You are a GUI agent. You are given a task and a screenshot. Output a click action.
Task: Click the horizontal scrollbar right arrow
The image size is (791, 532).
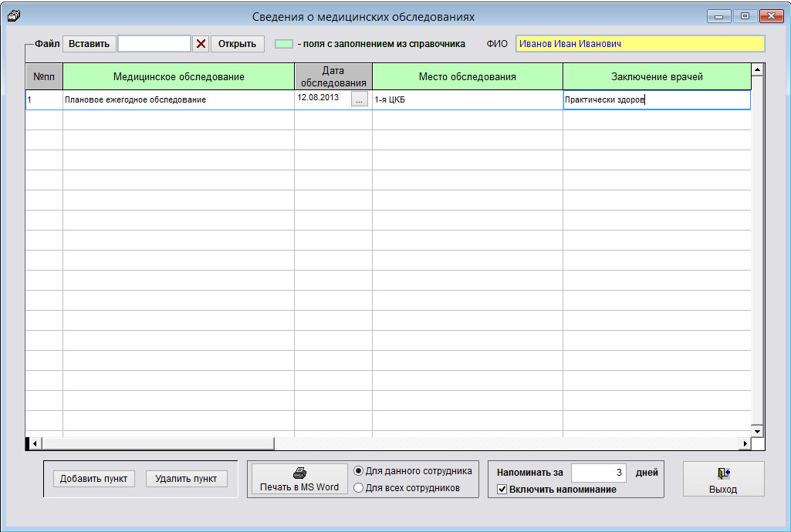point(745,443)
